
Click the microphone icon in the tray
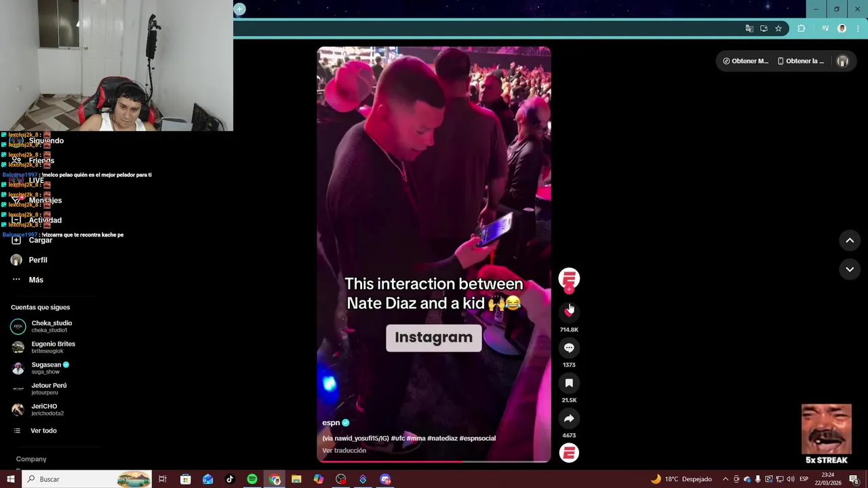tap(757, 479)
